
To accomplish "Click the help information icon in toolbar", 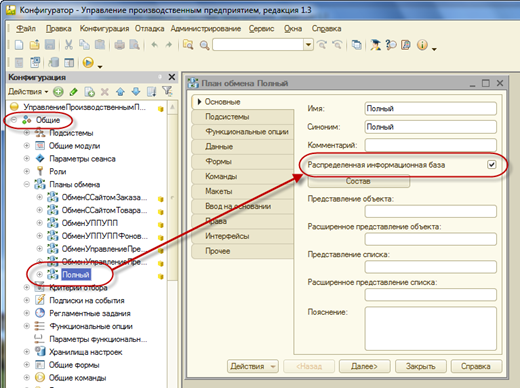I will click(x=422, y=45).
